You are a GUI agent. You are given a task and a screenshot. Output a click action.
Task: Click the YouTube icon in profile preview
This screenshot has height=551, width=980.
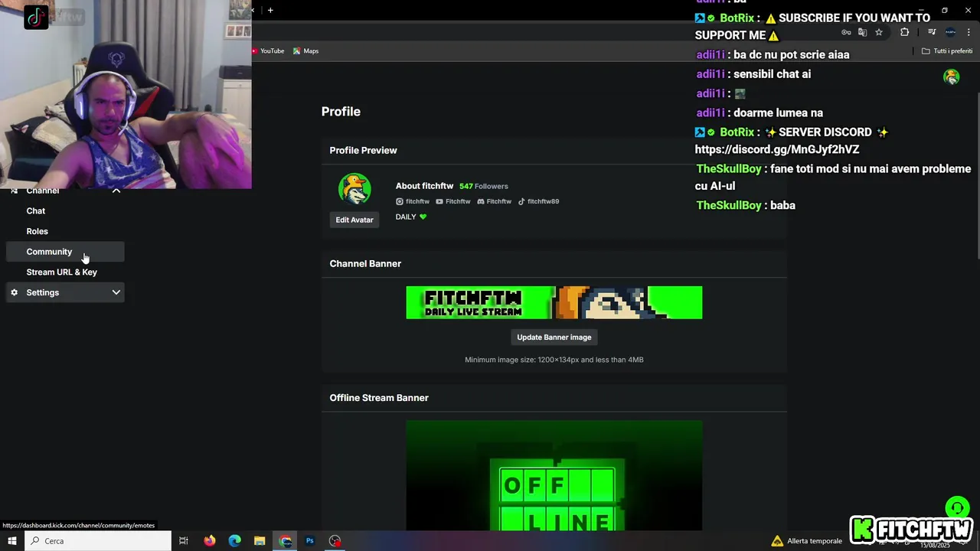point(439,201)
